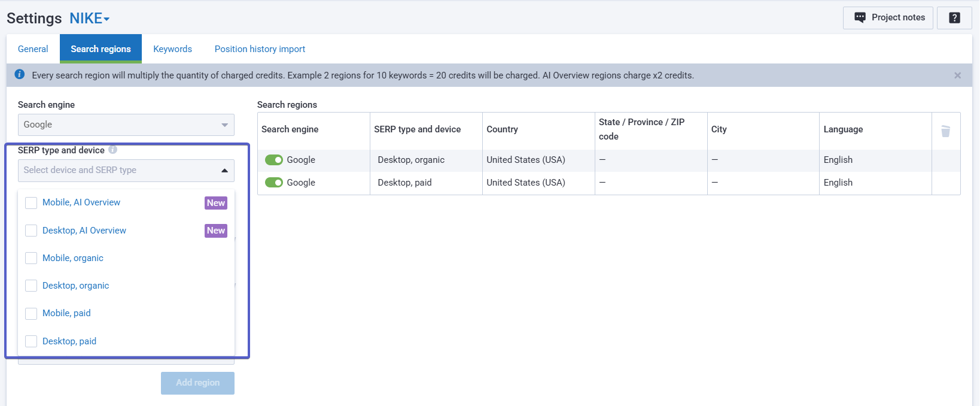Click the blue info icon in banner

coord(20,75)
